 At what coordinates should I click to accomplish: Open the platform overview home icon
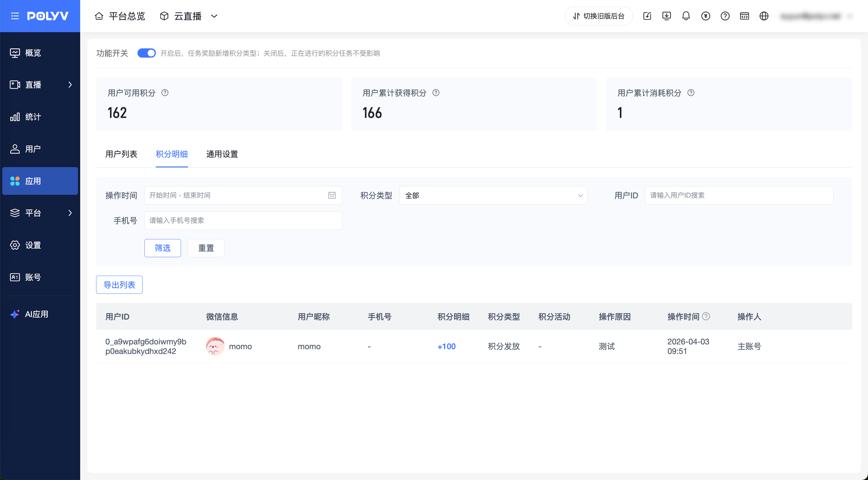click(99, 16)
